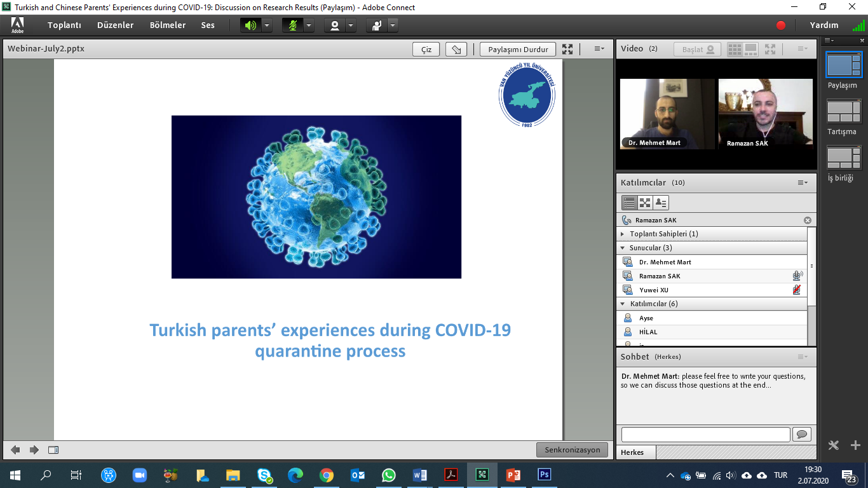Open the Bölmeler menu
Viewport: 868px width, 488px height.
(x=168, y=25)
